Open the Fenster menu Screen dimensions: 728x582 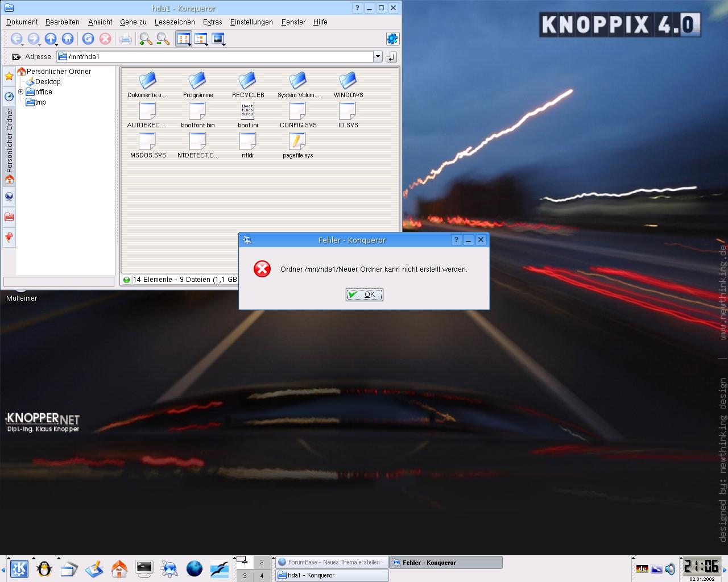pyautogui.click(x=293, y=22)
